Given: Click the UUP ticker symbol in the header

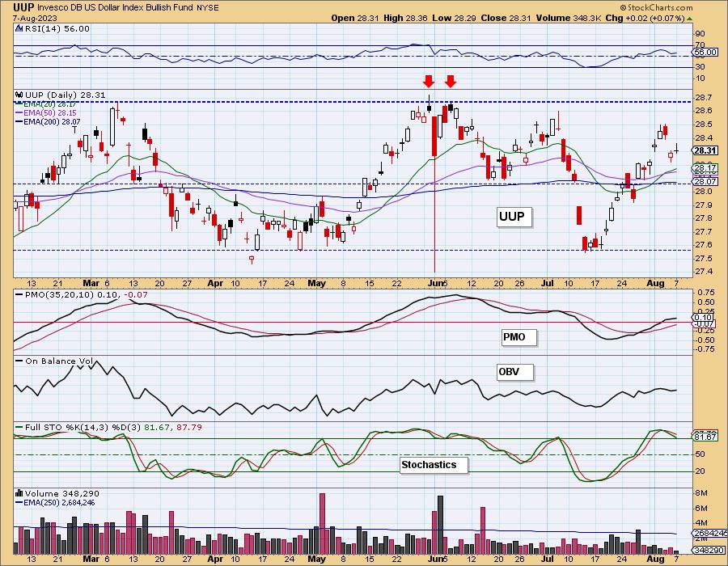Looking at the screenshot, I should pyautogui.click(x=23, y=7).
